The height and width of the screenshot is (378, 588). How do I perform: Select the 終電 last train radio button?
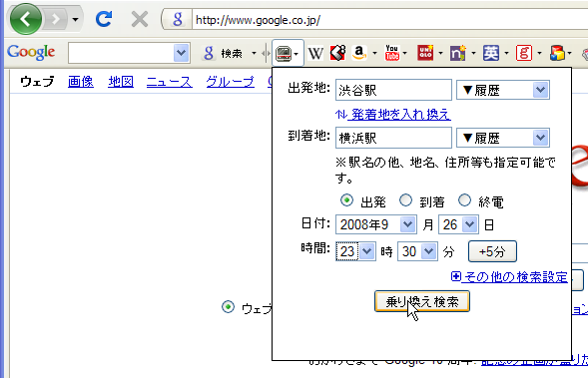coord(464,200)
